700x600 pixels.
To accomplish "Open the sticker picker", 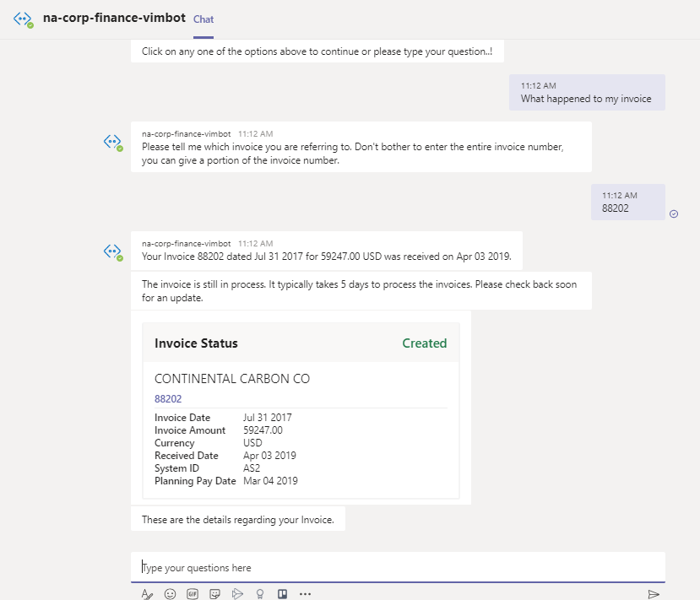I will pos(215,594).
